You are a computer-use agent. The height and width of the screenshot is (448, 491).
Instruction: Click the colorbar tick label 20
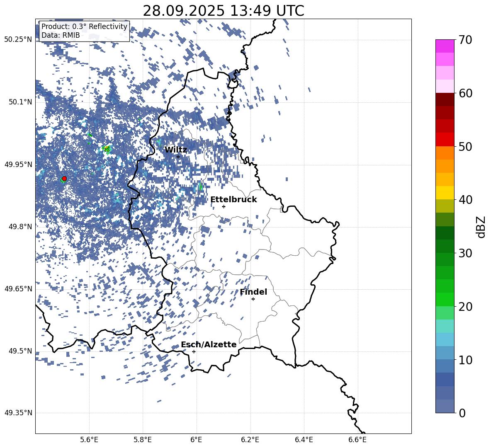[465, 307]
